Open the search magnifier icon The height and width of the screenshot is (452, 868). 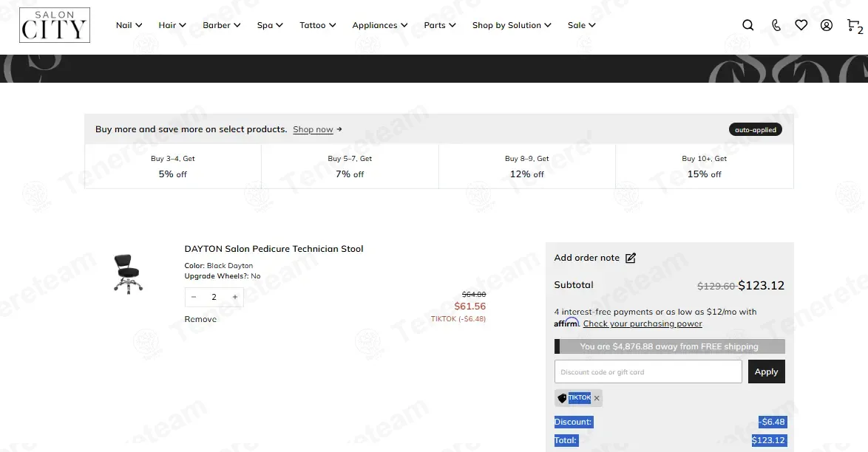748,25
